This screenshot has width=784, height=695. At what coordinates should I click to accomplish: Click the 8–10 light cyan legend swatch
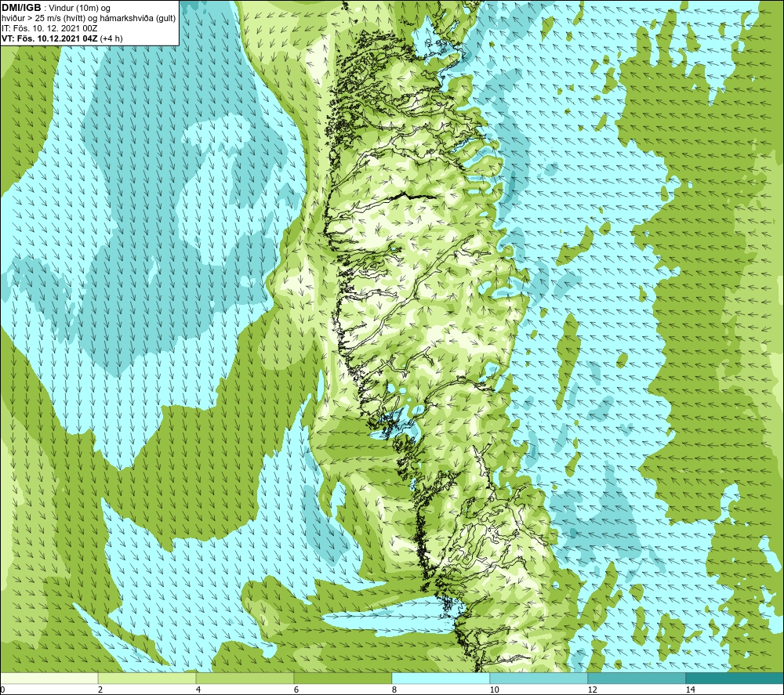pos(441,678)
